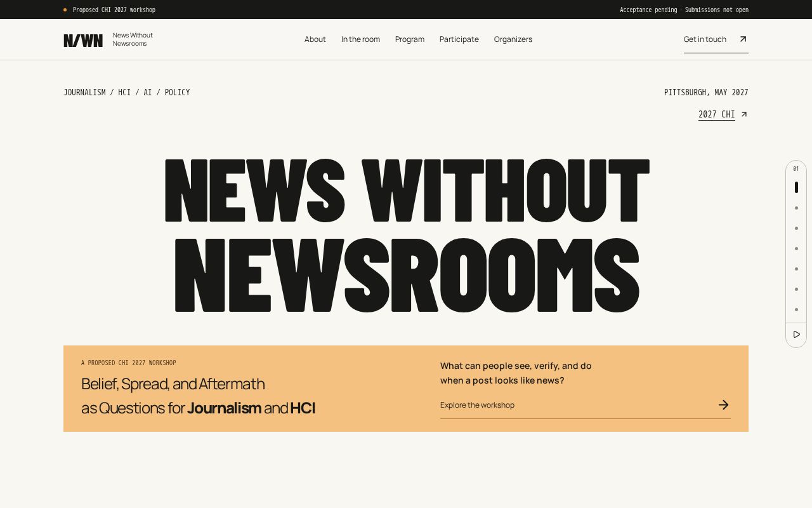Click the arrow icon beside Get in touch
812x508 pixels.
[x=743, y=39]
